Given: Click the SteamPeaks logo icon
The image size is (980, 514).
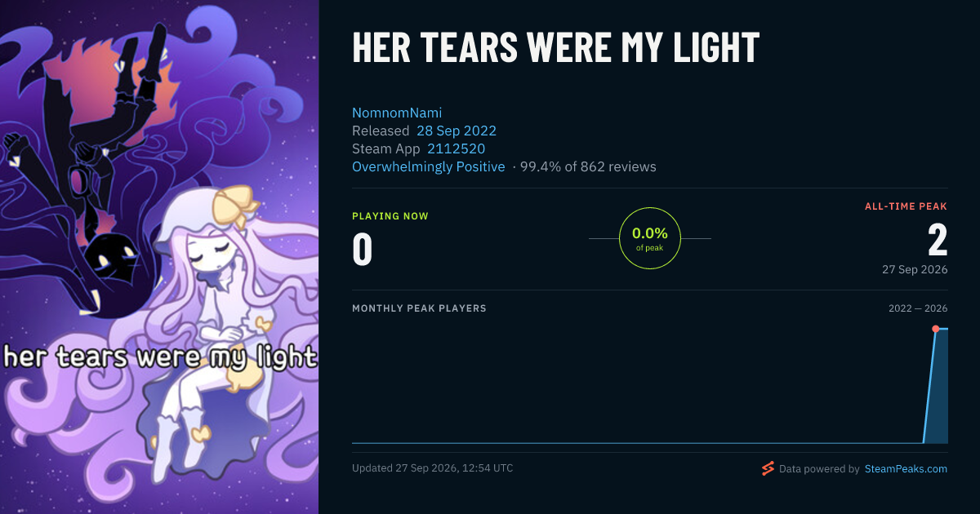Looking at the screenshot, I should [x=768, y=468].
